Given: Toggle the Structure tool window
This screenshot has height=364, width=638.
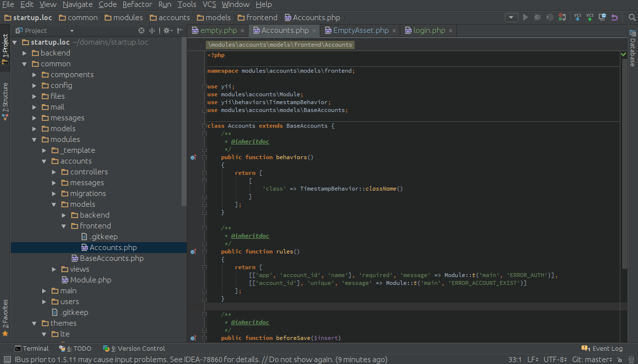Looking at the screenshot, I should 5,102.
